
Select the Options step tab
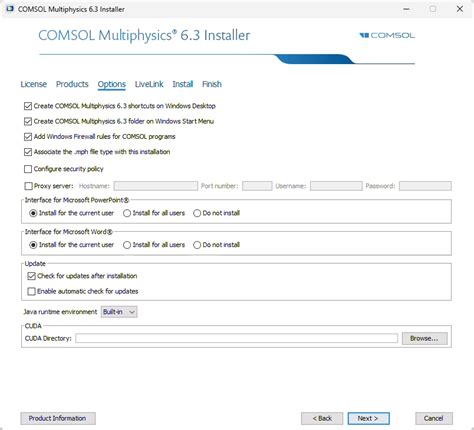(112, 84)
